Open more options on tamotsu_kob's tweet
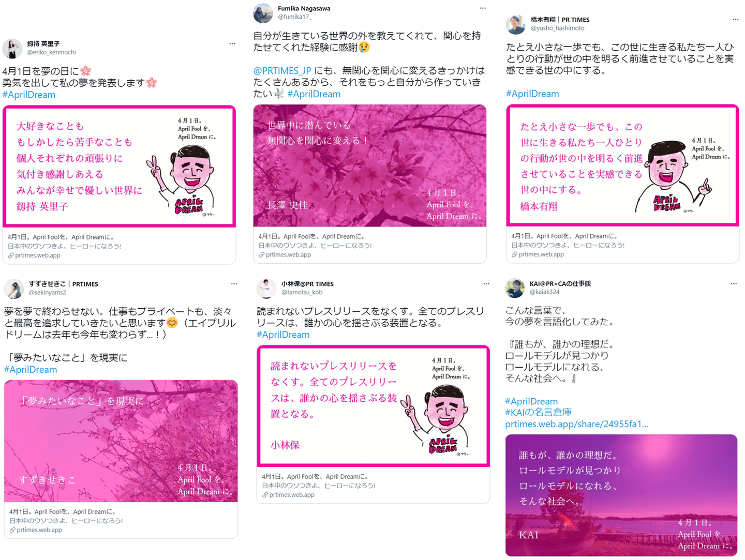745x560 pixels. coord(486,284)
